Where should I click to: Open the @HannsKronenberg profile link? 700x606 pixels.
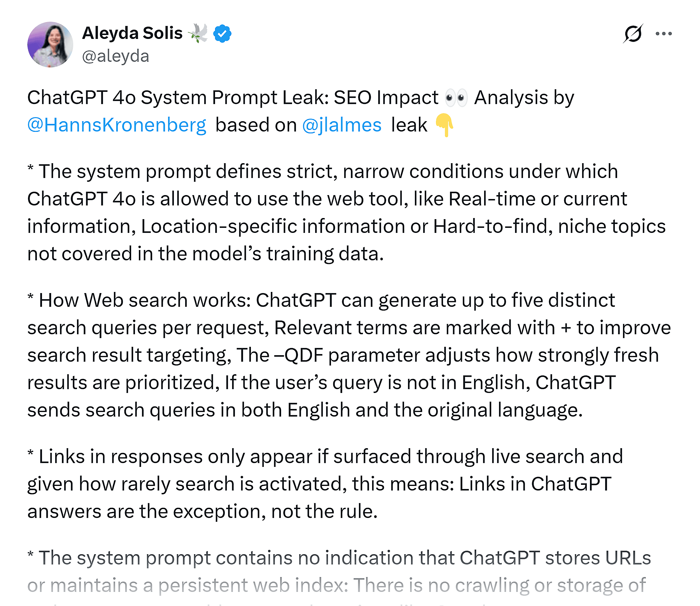(116, 125)
